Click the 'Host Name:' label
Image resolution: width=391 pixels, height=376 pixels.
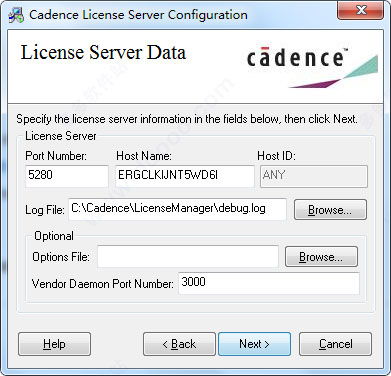click(x=144, y=156)
